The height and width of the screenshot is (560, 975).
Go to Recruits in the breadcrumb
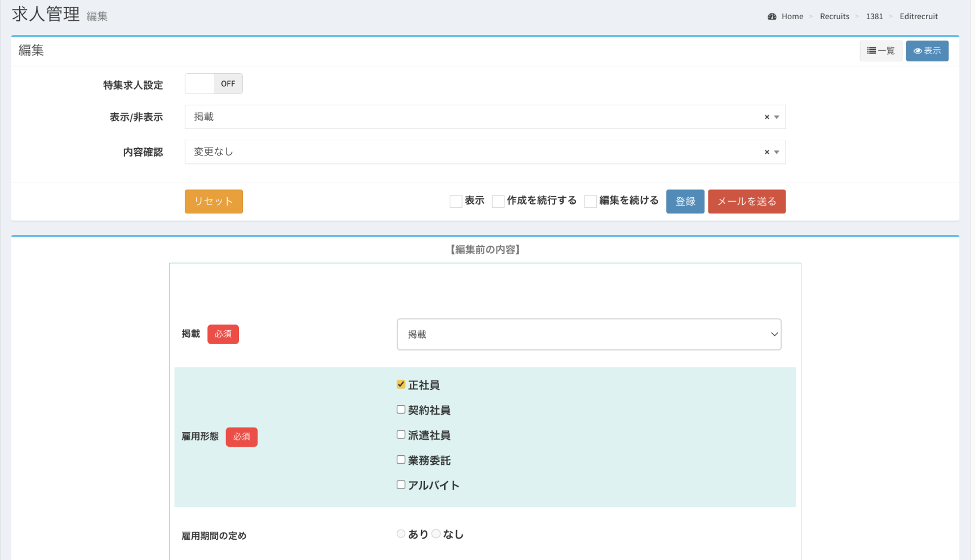(834, 16)
